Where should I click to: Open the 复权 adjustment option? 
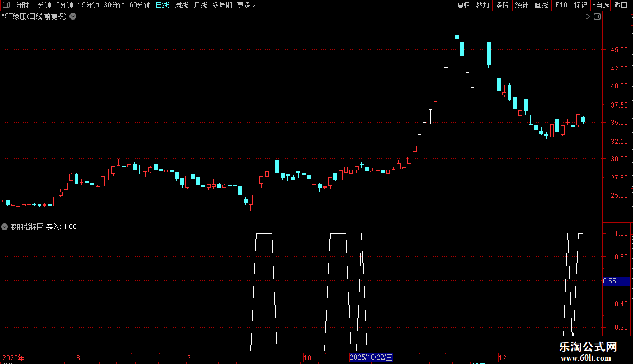click(x=463, y=5)
